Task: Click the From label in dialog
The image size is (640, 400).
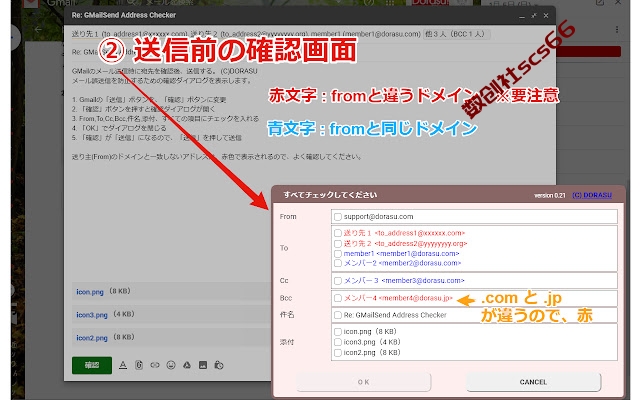Action: [x=288, y=217]
